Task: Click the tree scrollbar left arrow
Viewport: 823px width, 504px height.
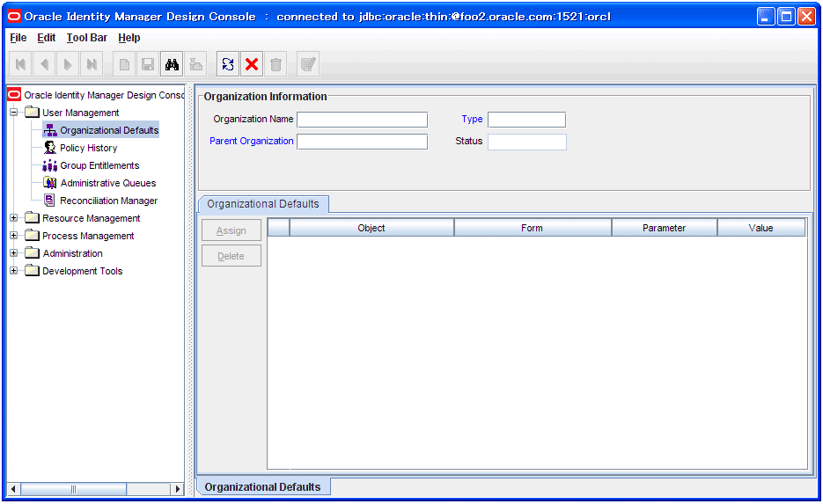Action: (13, 489)
